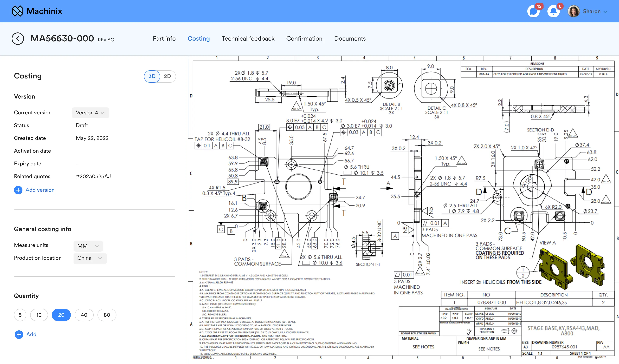Open the Version 4 dropdown
619x364 pixels.
[90, 113]
